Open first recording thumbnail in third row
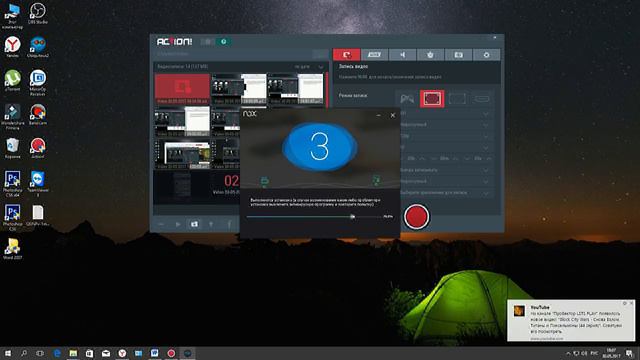 182,154
